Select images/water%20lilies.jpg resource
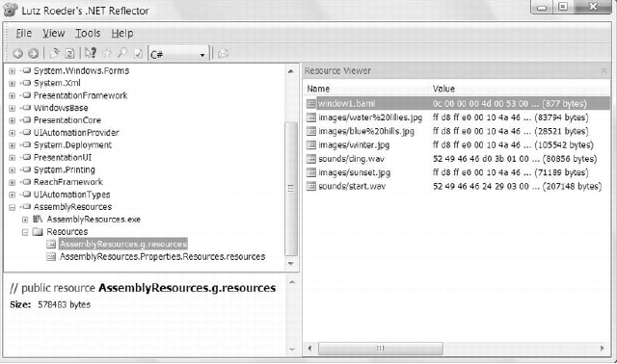Image resolution: width=617 pixels, height=364 pixels. (x=370, y=117)
